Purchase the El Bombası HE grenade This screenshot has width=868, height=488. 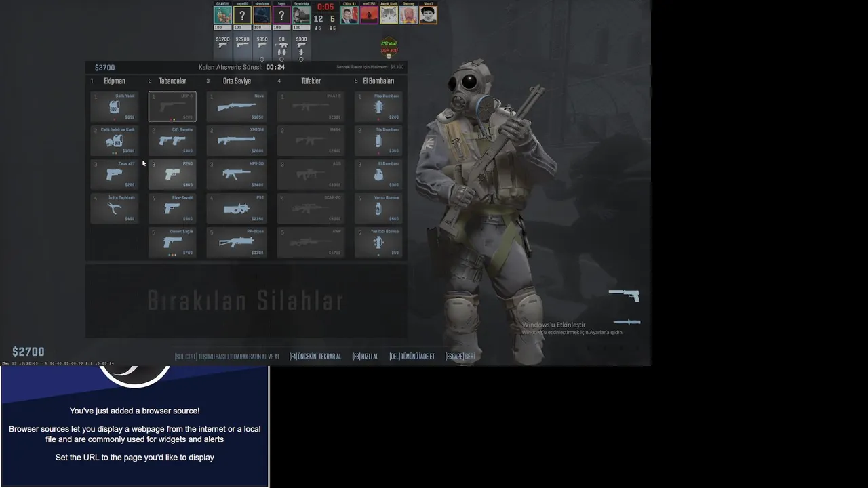[378, 175]
